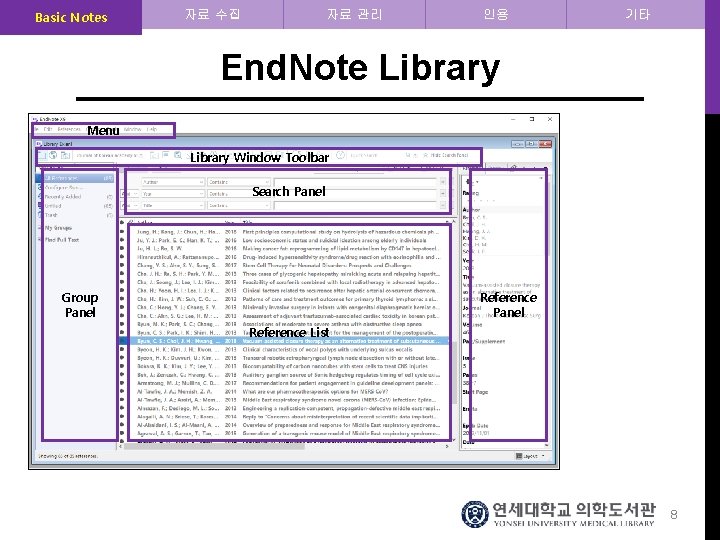Click the Hide Search Panel button
Image resolution: width=720 pixels, height=540 pixels.
pos(445,156)
